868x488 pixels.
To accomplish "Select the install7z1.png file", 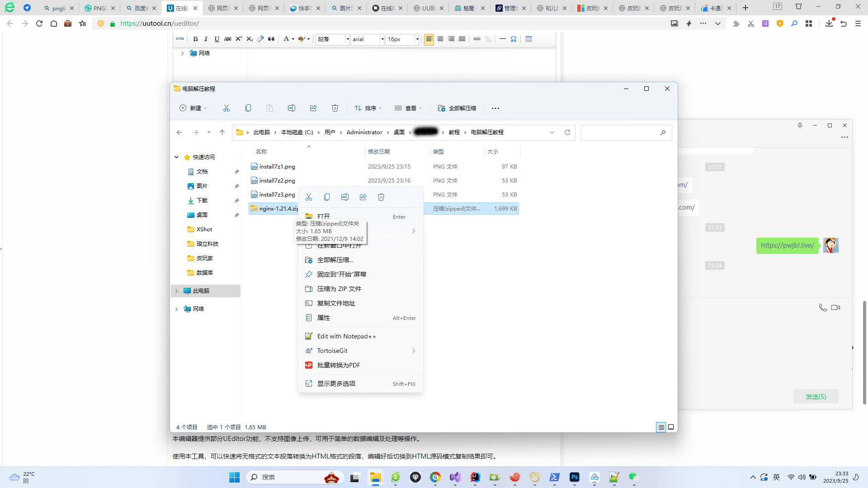I will [x=384, y=167].
